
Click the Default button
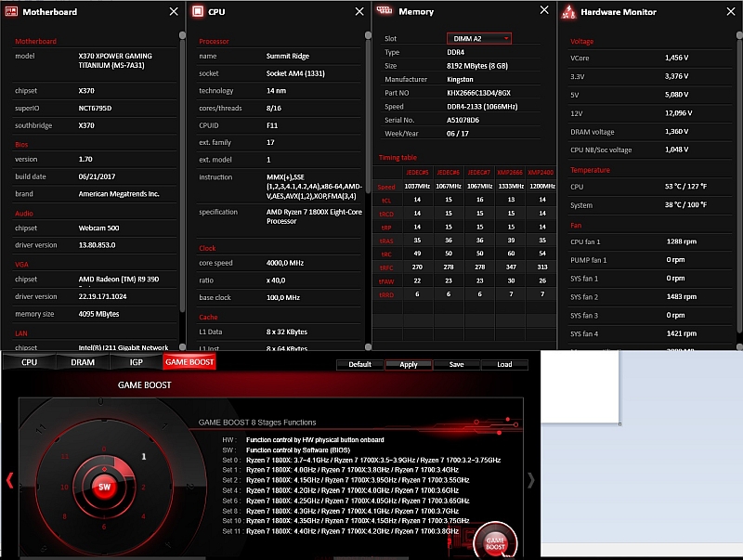[x=359, y=364]
